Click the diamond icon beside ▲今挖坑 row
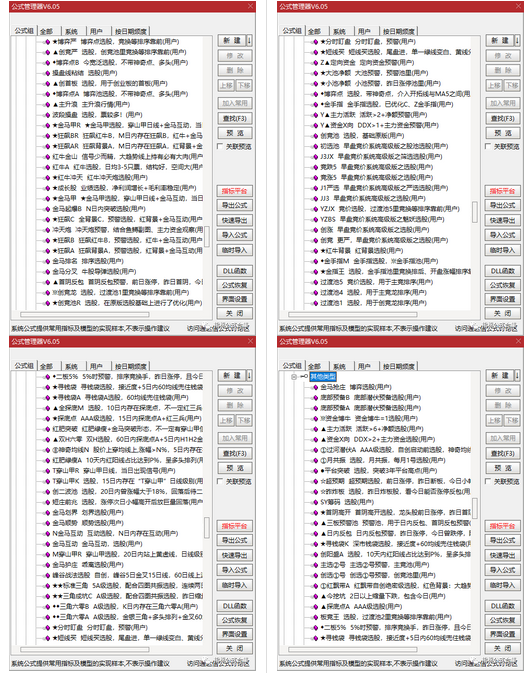528x673 pixels. click(x=316, y=596)
